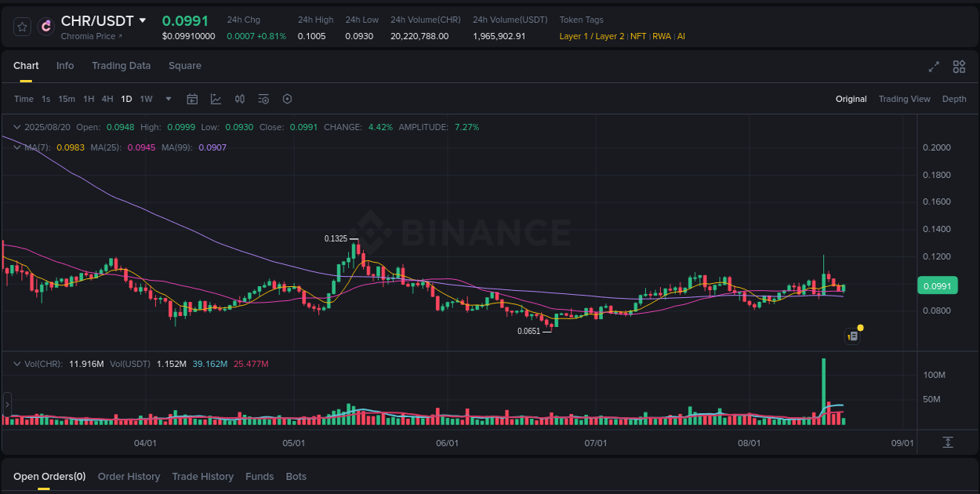Switch to Depth view
This screenshot has width=980, height=494.
point(954,99)
